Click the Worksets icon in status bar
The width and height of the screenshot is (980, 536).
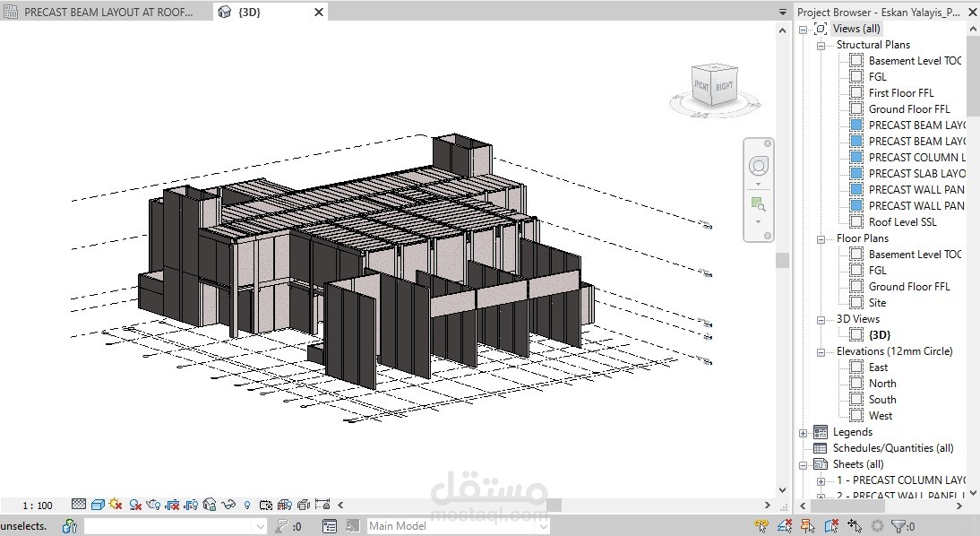tap(69, 526)
